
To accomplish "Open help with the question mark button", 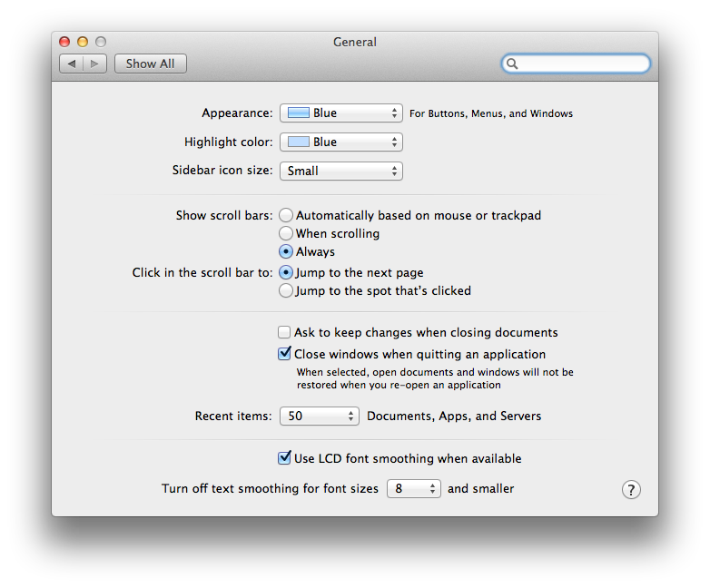I will (x=631, y=489).
